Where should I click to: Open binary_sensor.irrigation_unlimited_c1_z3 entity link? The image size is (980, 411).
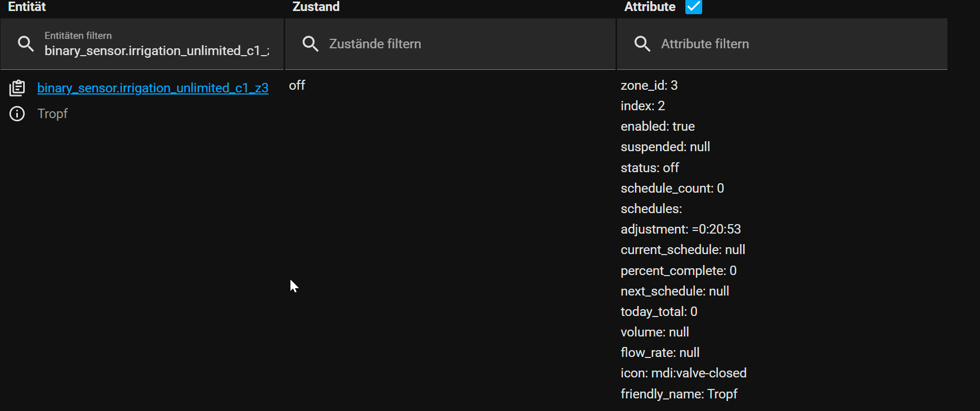click(x=153, y=88)
